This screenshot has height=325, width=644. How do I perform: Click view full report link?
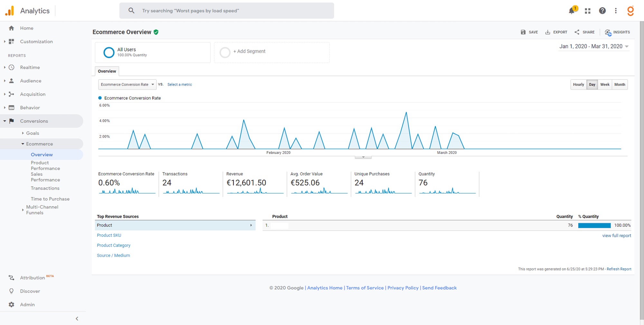tap(617, 235)
